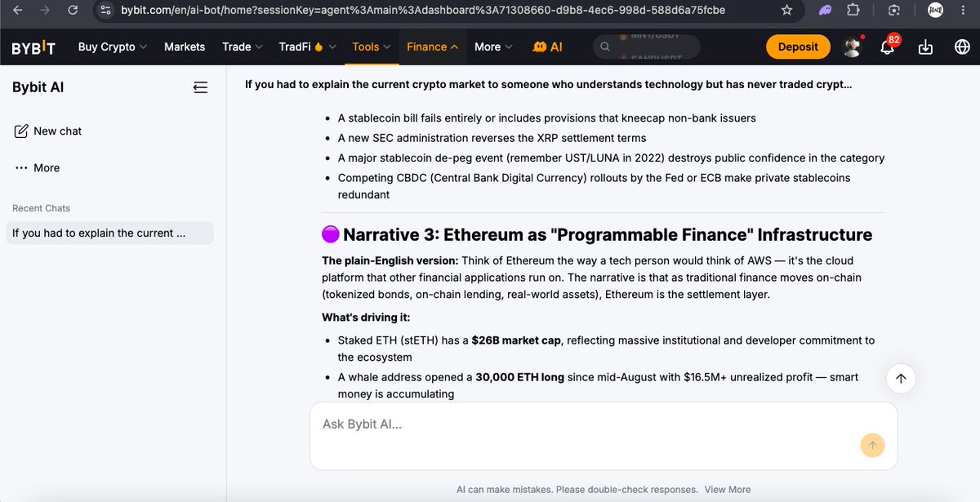Open notifications bell showing 82
980x502 pixels.
click(887, 46)
